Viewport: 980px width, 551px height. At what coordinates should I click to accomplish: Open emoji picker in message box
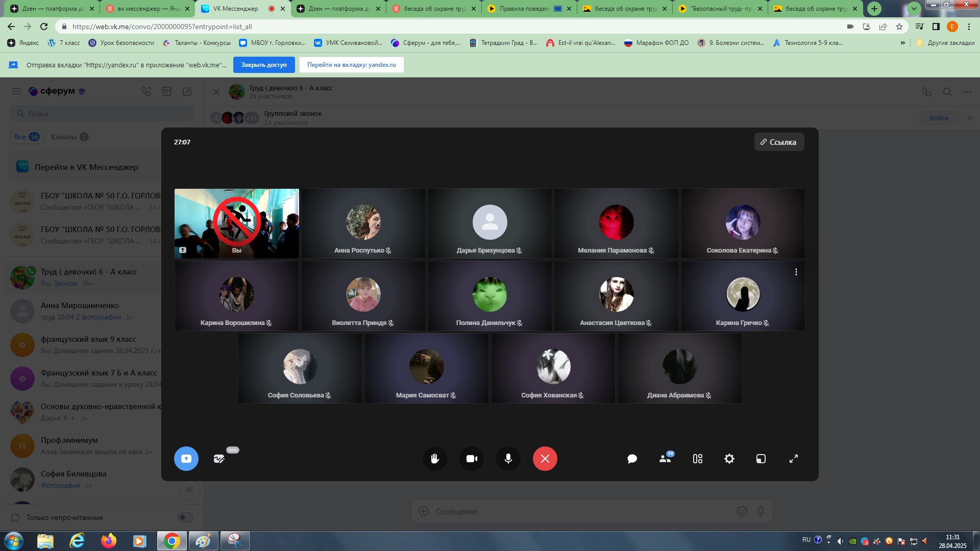[x=742, y=511]
